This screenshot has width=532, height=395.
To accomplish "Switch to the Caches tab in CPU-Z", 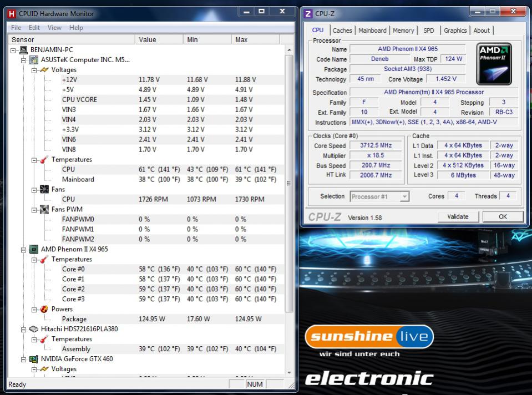I will [x=342, y=31].
